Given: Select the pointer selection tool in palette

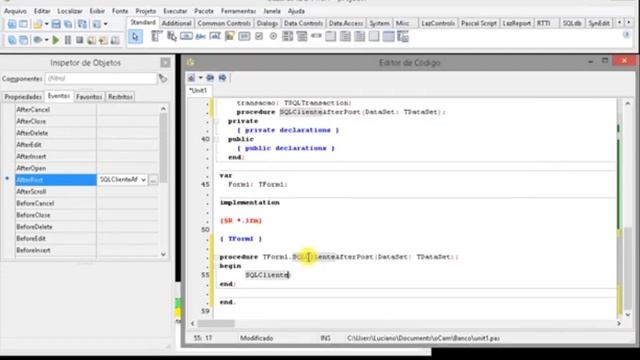Looking at the screenshot, I should 135,37.
